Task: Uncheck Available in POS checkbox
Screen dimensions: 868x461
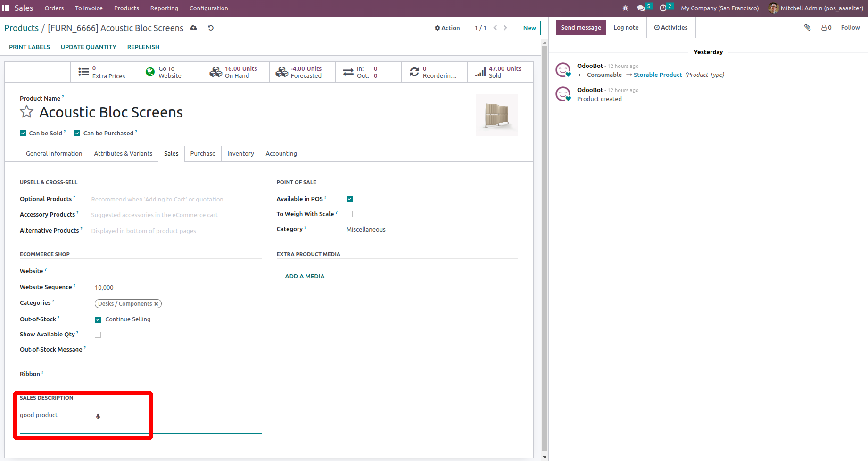Action: pyautogui.click(x=349, y=199)
